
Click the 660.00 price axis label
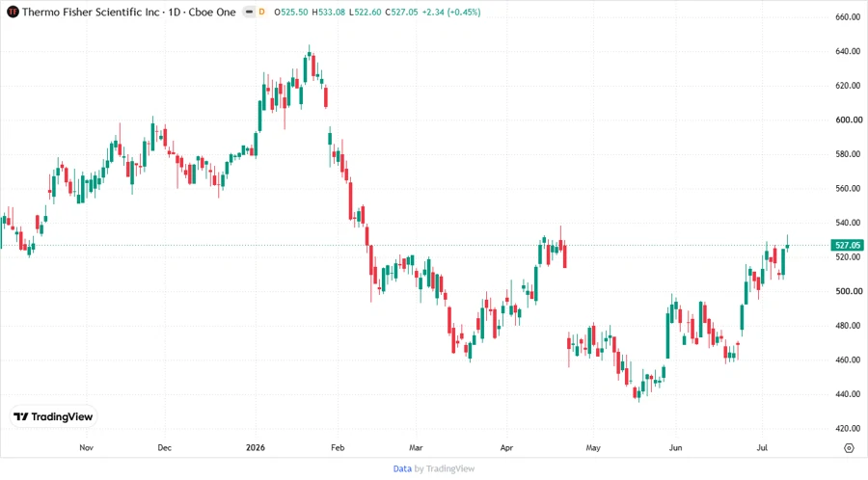[848, 17]
